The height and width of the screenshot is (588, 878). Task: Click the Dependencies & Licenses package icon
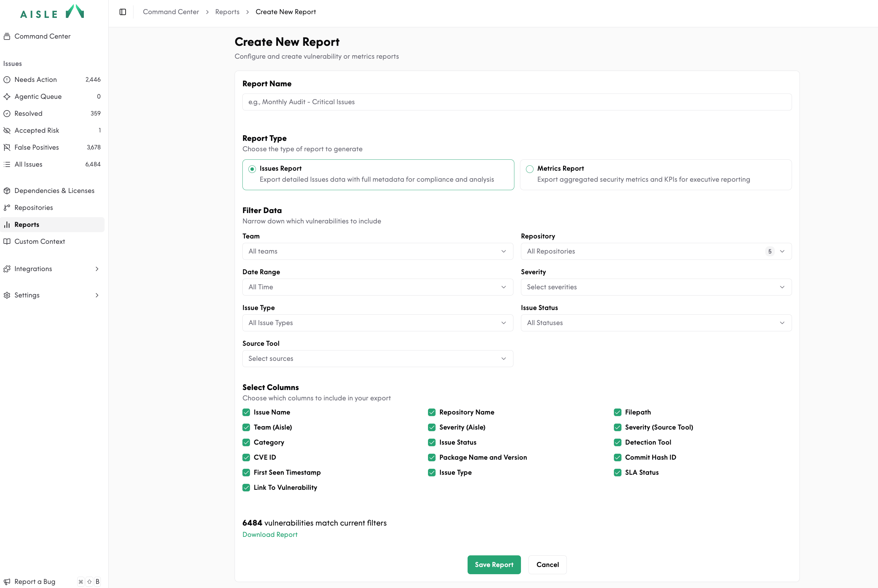coord(7,190)
